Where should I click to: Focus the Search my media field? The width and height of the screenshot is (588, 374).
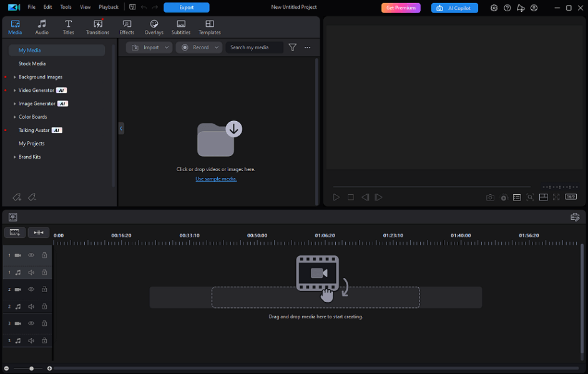pyautogui.click(x=255, y=47)
